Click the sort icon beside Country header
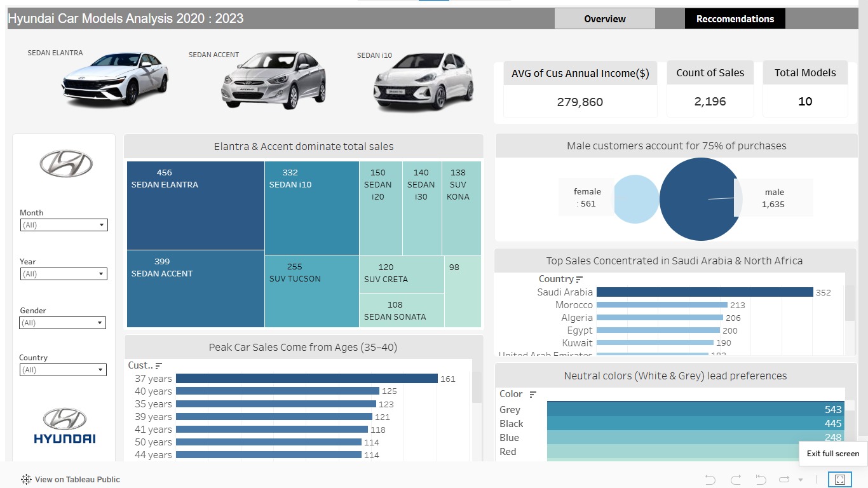 (x=580, y=280)
